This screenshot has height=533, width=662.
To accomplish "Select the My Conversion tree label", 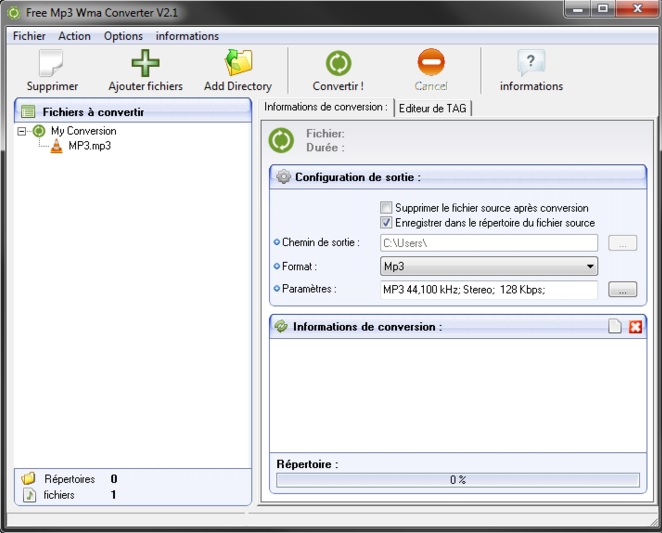I will [84, 131].
